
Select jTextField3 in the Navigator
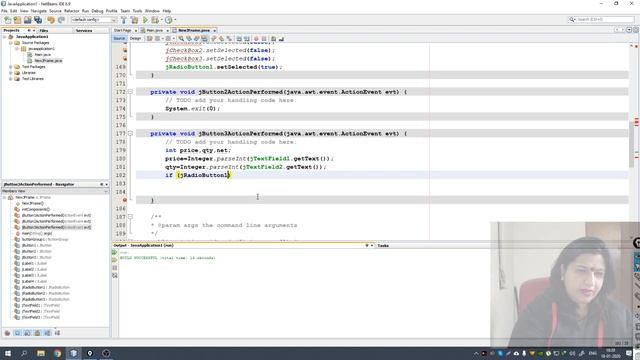(x=41, y=317)
